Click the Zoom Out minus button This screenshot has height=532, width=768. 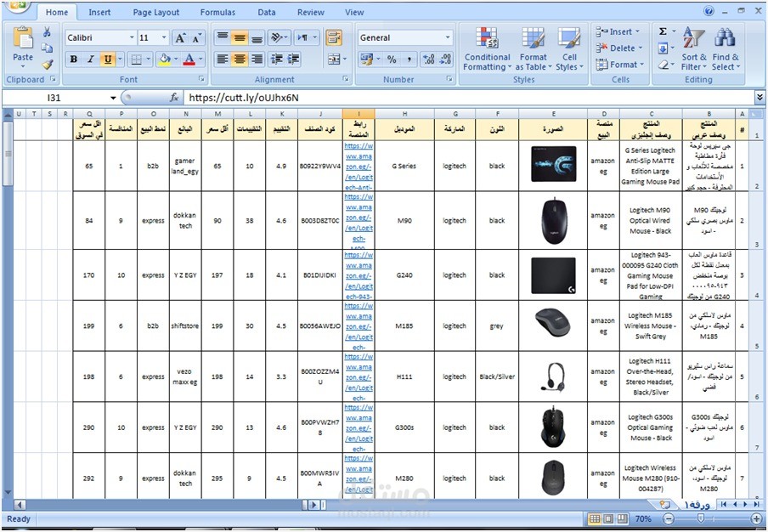coord(669,518)
